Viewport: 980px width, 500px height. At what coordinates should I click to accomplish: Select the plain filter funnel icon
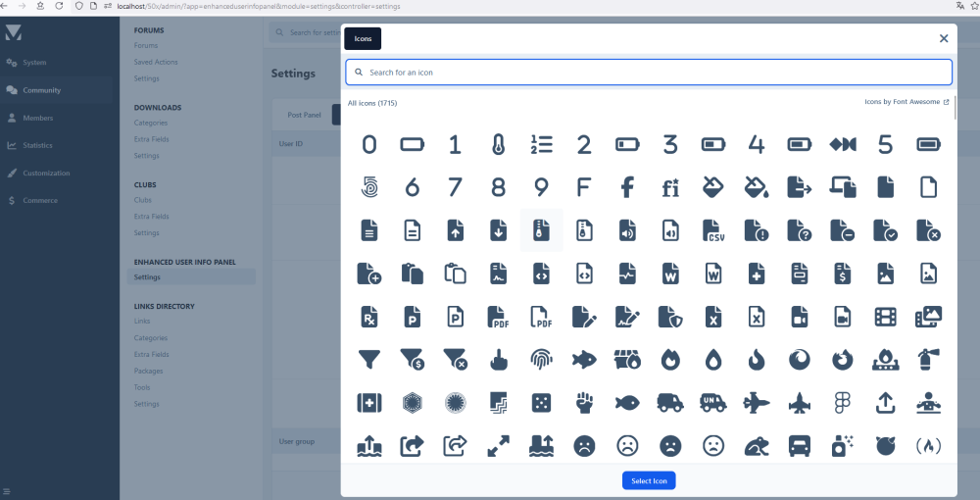(369, 359)
